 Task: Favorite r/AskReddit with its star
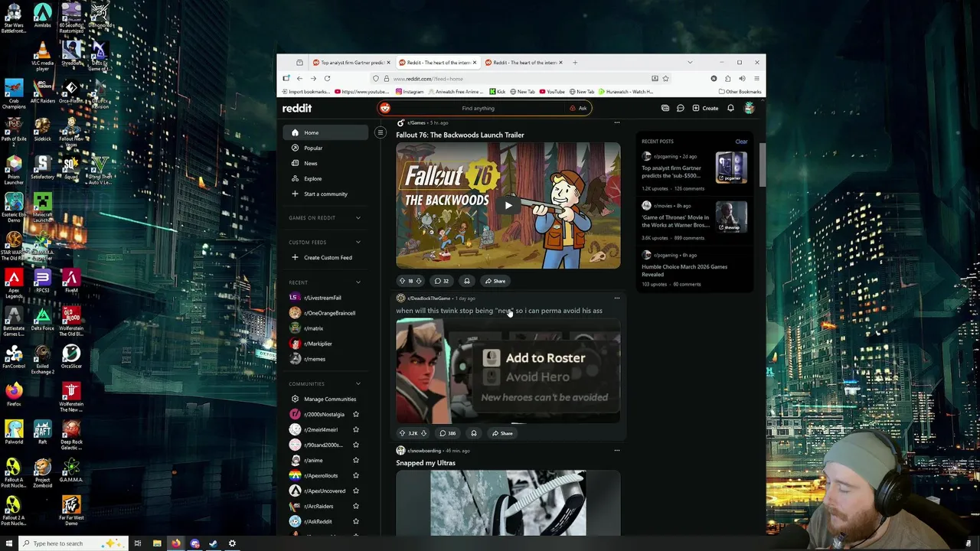[x=355, y=521]
